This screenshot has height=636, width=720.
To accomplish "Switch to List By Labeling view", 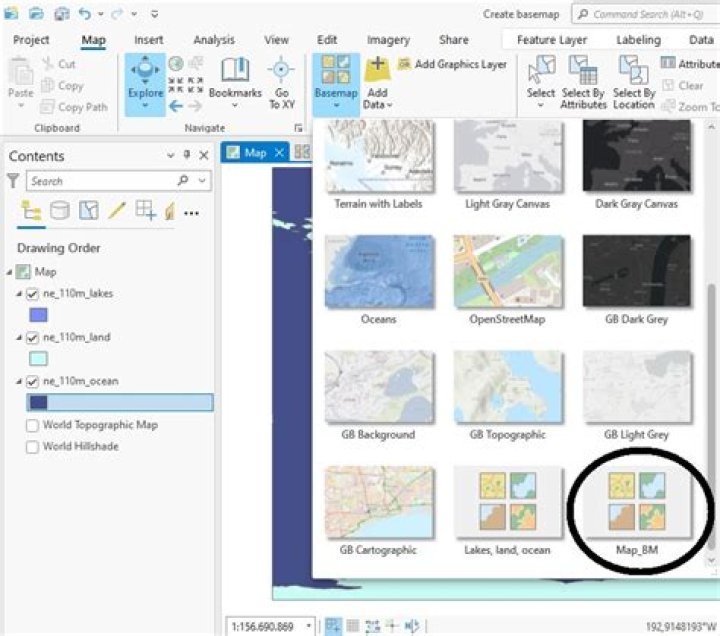I will click(170, 211).
